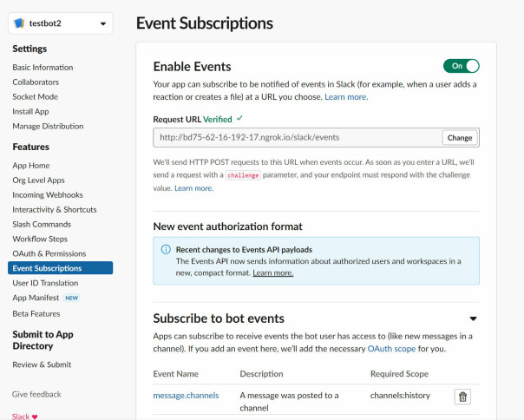The image size is (524, 420).
Task: Click the info icon in the payloads notice
Action: (166, 249)
